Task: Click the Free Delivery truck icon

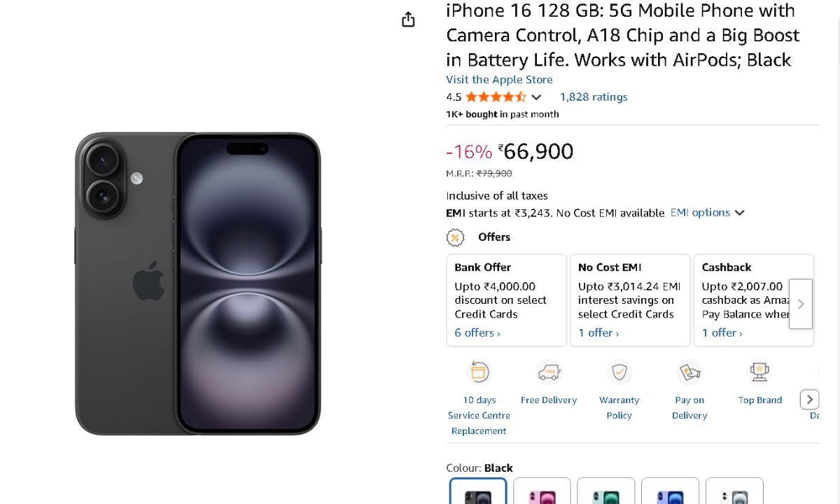Action: click(x=549, y=372)
